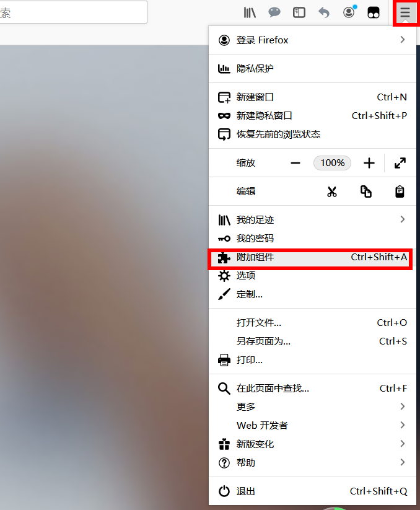420x510 pixels.
Task: Zoom in with the plus button
Action: point(369,163)
